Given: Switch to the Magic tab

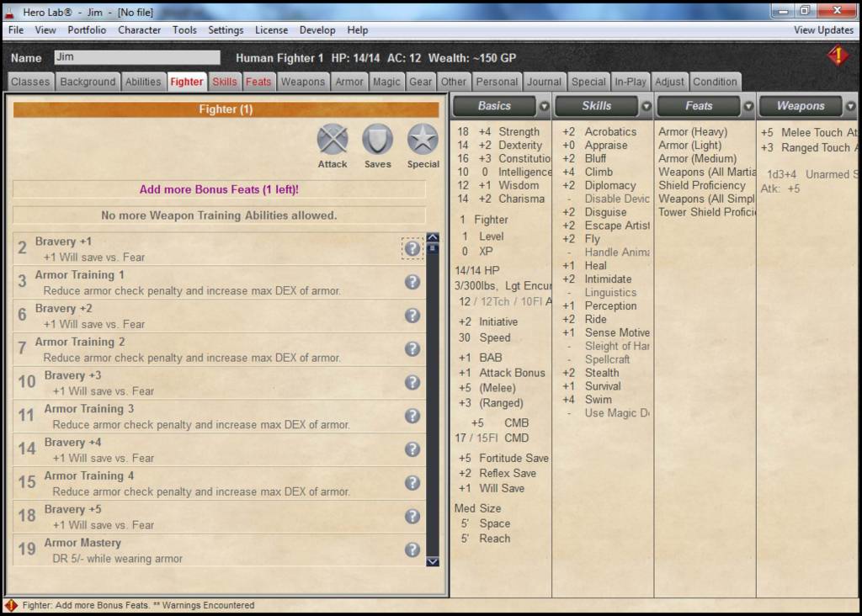Looking at the screenshot, I should pyautogui.click(x=386, y=82).
